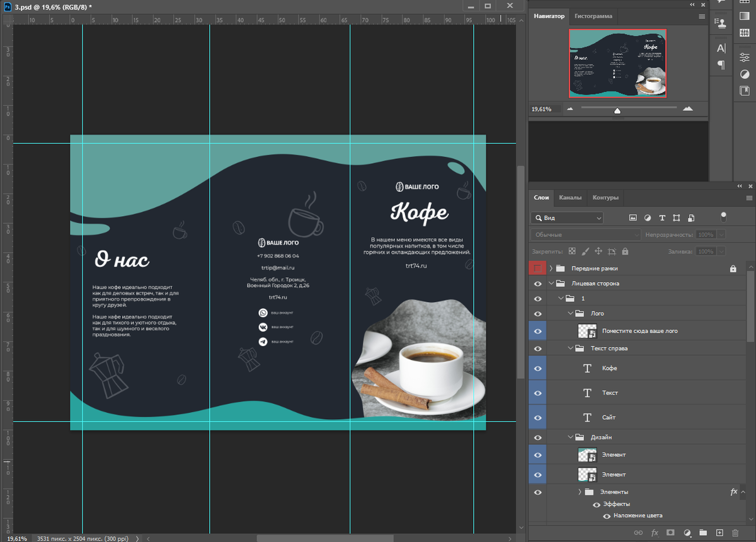The width and height of the screenshot is (756, 542).
Task: Toggle Наложение цвета effect visibility
Action: click(x=607, y=516)
